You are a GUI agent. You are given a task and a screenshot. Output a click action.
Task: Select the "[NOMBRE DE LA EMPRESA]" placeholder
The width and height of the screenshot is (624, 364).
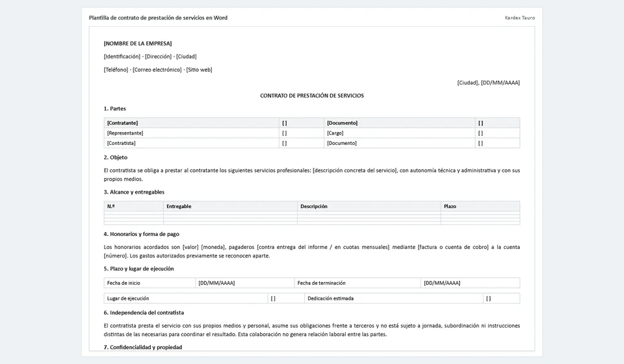tap(138, 44)
